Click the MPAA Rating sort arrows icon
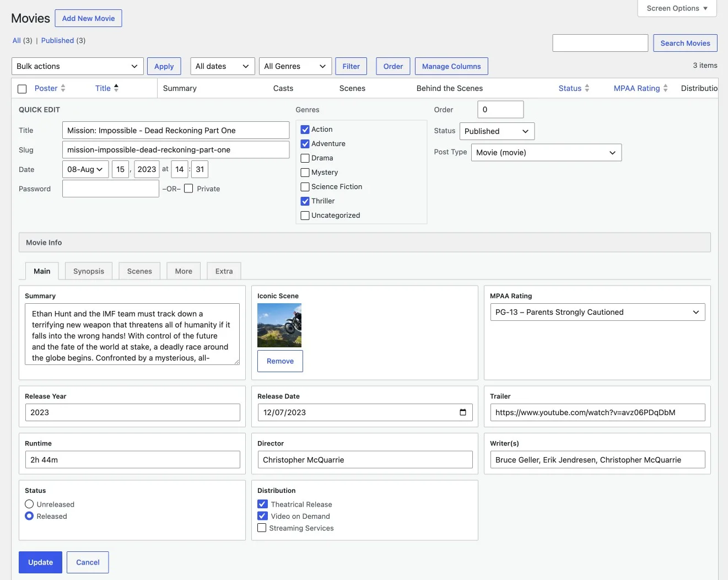 pyautogui.click(x=666, y=88)
